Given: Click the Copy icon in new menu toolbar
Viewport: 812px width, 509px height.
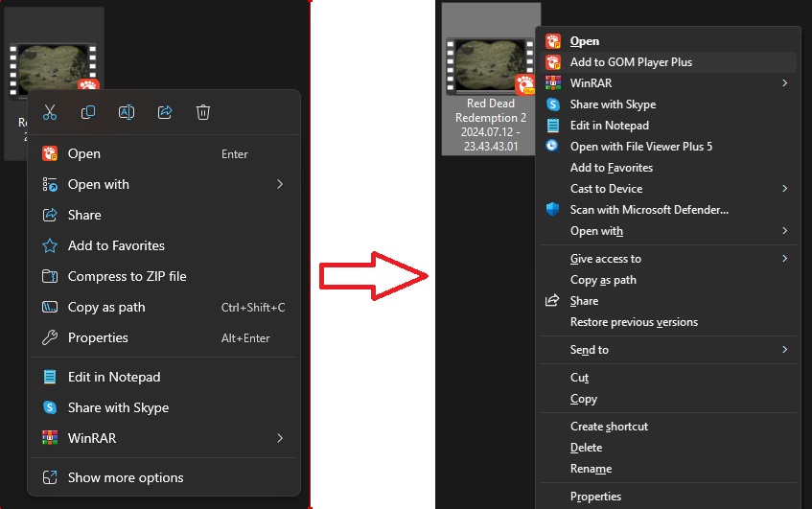Looking at the screenshot, I should click(x=88, y=112).
